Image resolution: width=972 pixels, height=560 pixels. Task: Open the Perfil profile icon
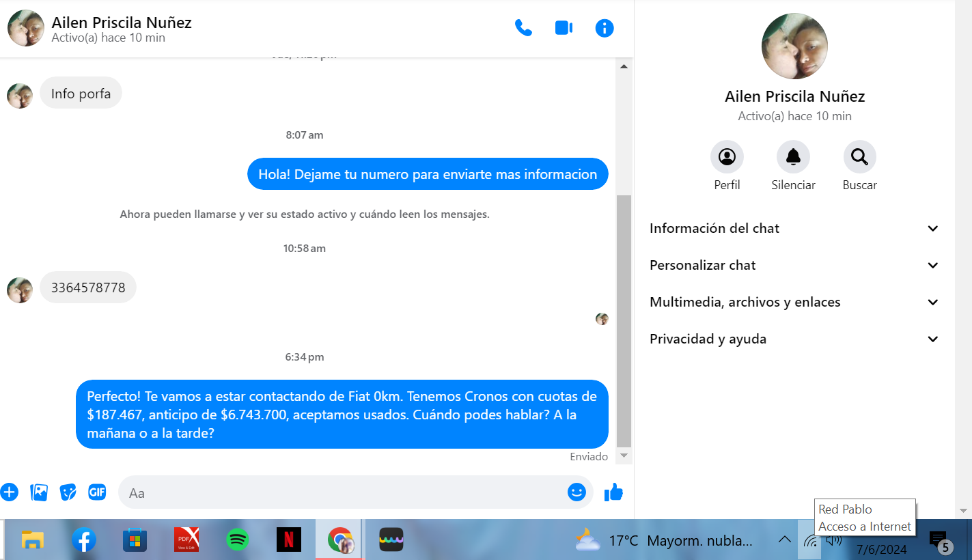click(727, 157)
